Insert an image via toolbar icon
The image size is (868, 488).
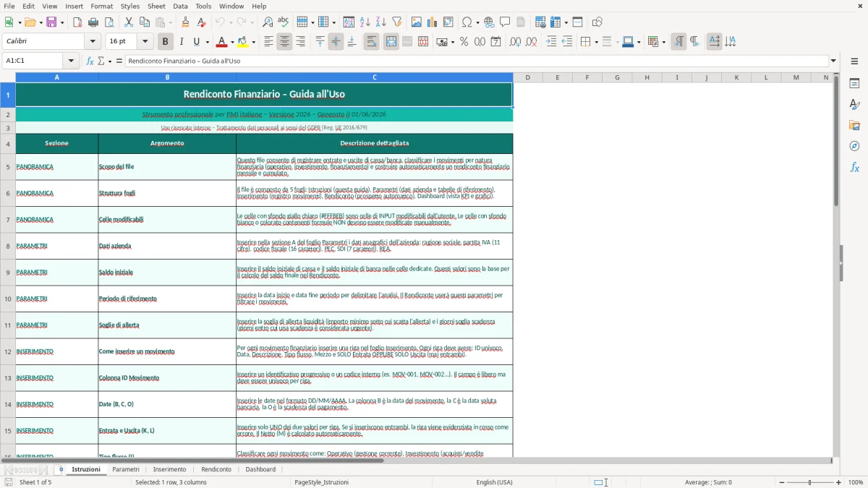(417, 22)
